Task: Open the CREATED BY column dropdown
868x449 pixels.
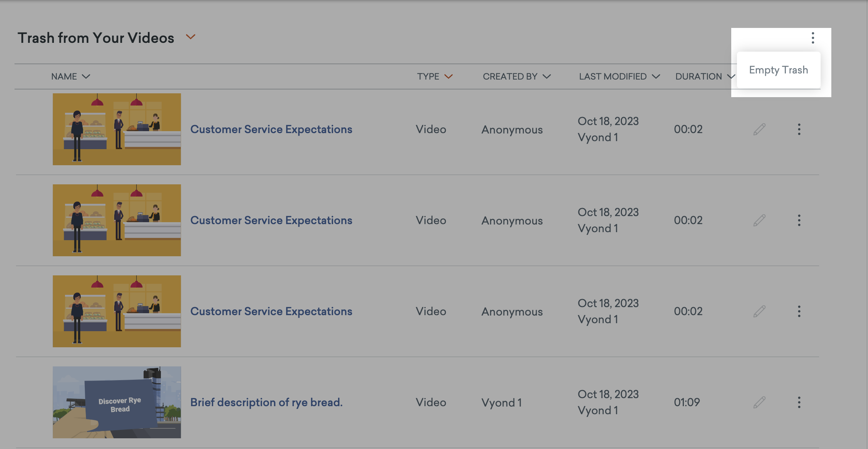Action: [547, 76]
